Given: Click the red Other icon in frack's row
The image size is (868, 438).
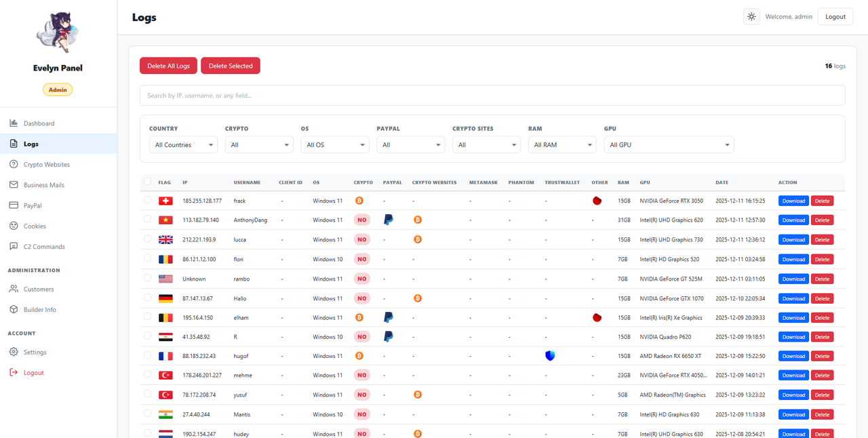Looking at the screenshot, I should (597, 201).
